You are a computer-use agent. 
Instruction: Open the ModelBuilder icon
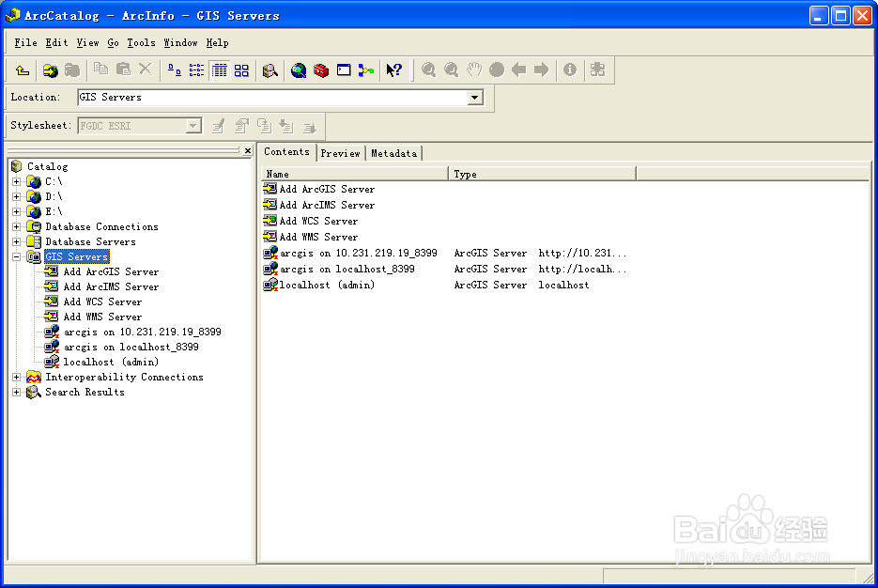click(x=366, y=70)
